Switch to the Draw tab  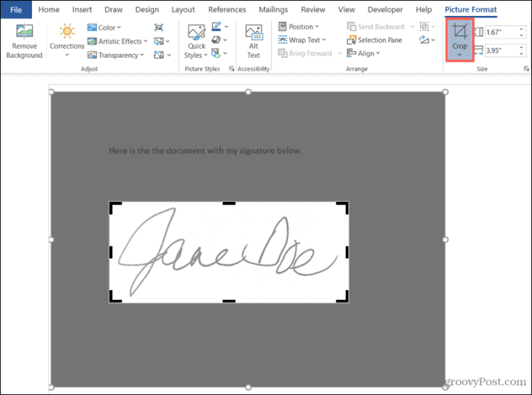click(x=113, y=9)
